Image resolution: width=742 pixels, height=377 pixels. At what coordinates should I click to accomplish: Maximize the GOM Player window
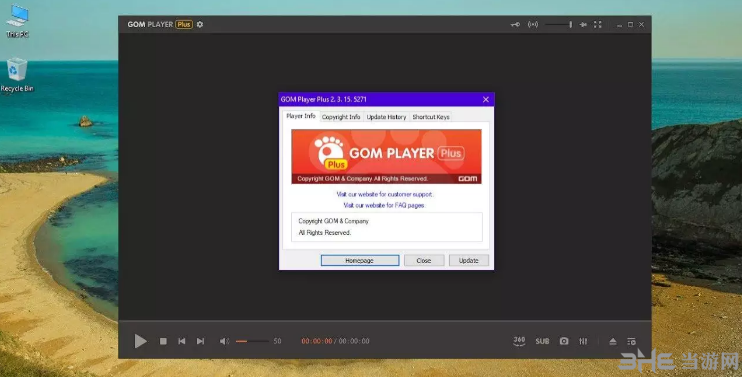(x=630, y=25)
